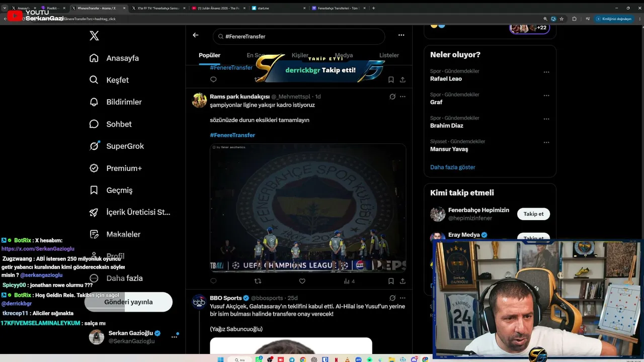This screenshot has width=644, height=362.
Task: Open Rams park kundakçısı profile avatar
Action: pyautogui.click(x=199, y=101)
